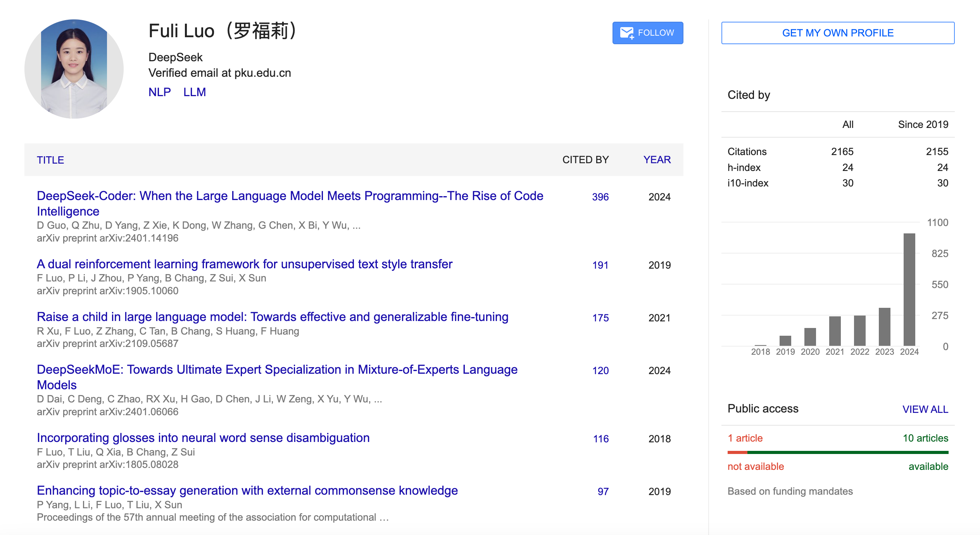Click the 'P Yang, L Li, F Luo' authors line
This screenshot has height=535, width=980.
109,505
